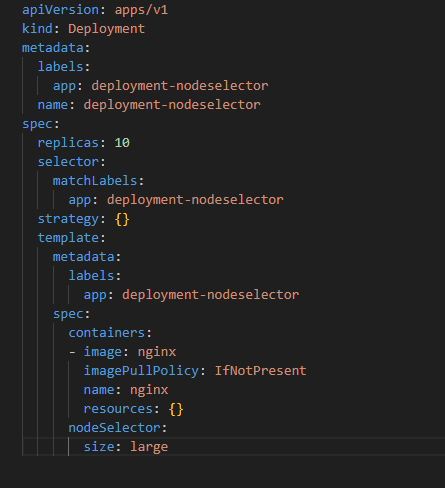Select the large value
The image size is (445, 488).
149,447
